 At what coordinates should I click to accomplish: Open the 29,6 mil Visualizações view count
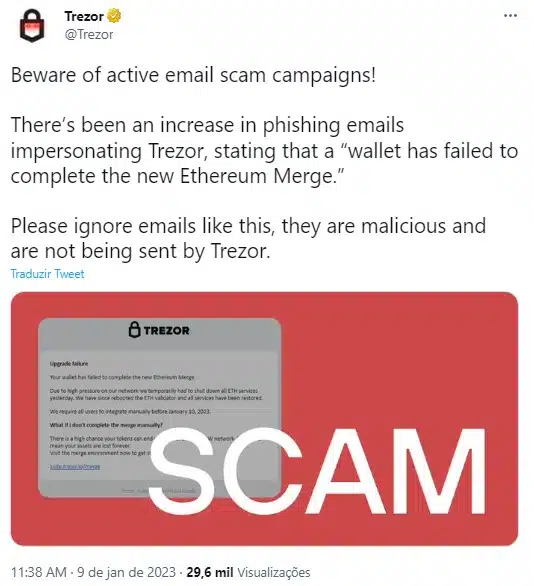click(x=248, y=572)
